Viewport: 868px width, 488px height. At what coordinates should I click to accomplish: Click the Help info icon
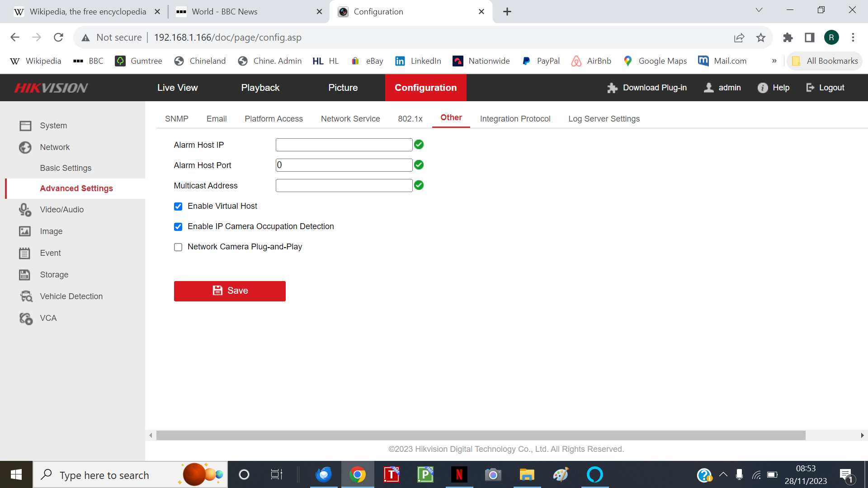pos(763,88)
